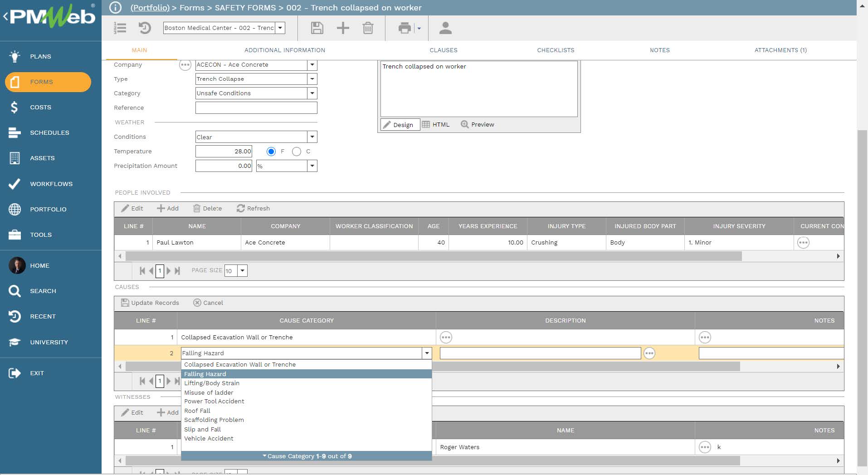Screen dimensions: 868x475
Task: Click the People Involved horizontal scrollbar
Action: tap(434, 256)
